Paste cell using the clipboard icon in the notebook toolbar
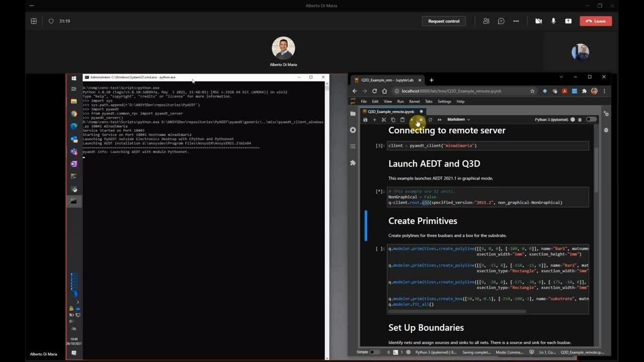The image size is (644, 362). [x=402, y=120]
